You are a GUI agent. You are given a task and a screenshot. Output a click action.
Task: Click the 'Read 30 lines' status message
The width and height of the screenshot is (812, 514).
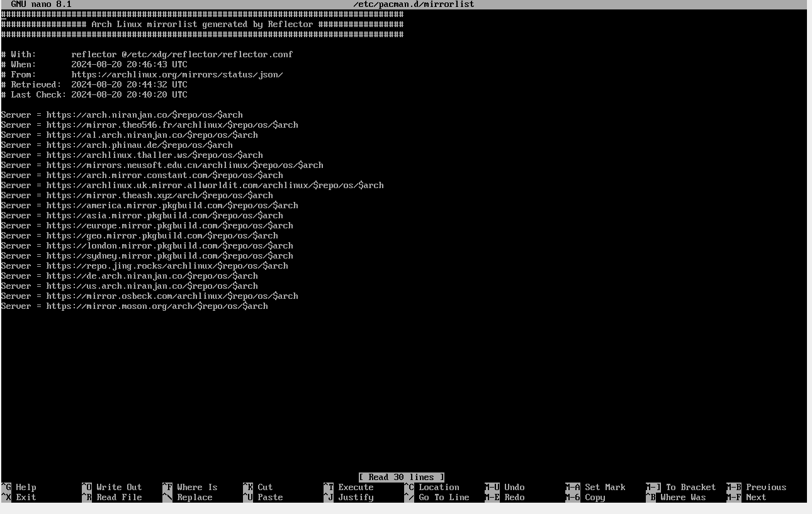pyautogui.click(x=402, y=477)
